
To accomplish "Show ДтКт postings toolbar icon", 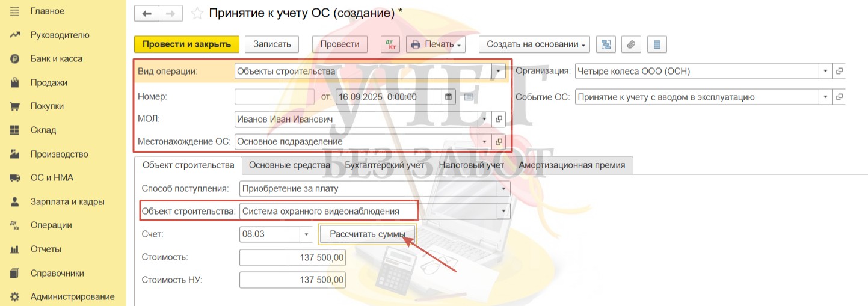I will click(390, 44).
